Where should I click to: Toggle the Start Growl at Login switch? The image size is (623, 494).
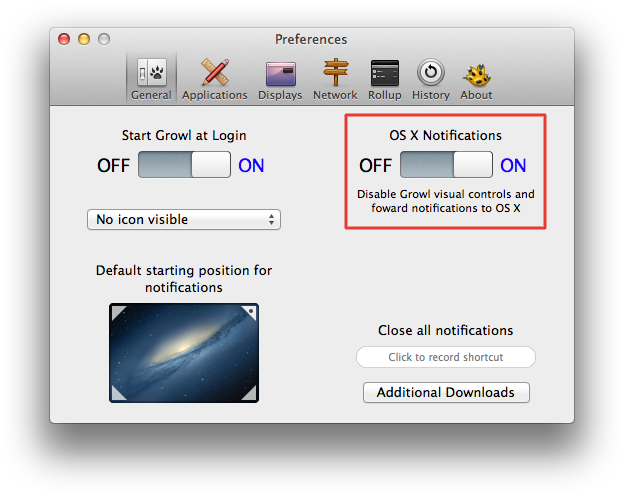point(184,165)
